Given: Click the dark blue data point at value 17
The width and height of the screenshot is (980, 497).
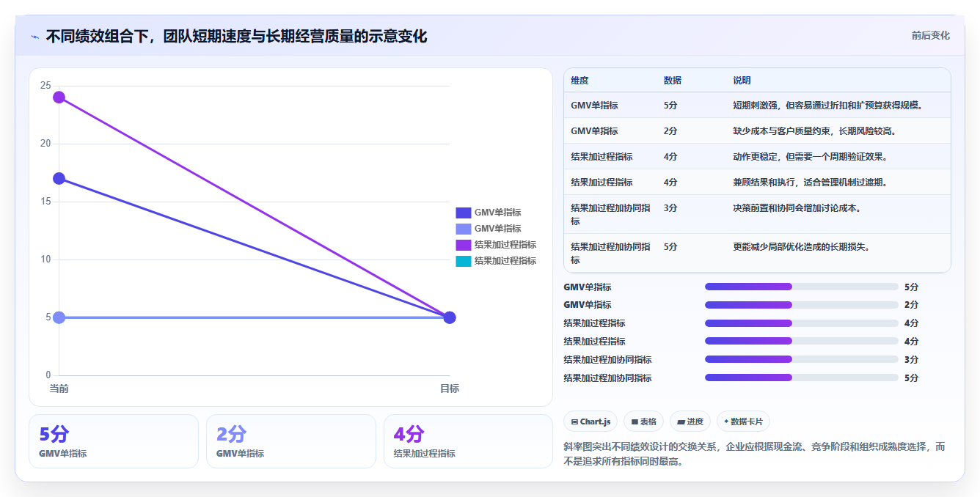Looking at the screenshot, I should point(59,179).
